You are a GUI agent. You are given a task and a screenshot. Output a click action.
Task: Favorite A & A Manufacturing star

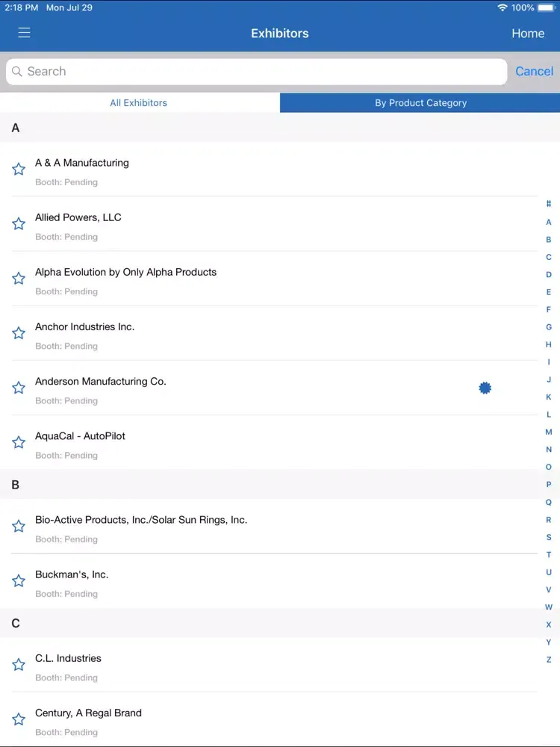(19, 169)
